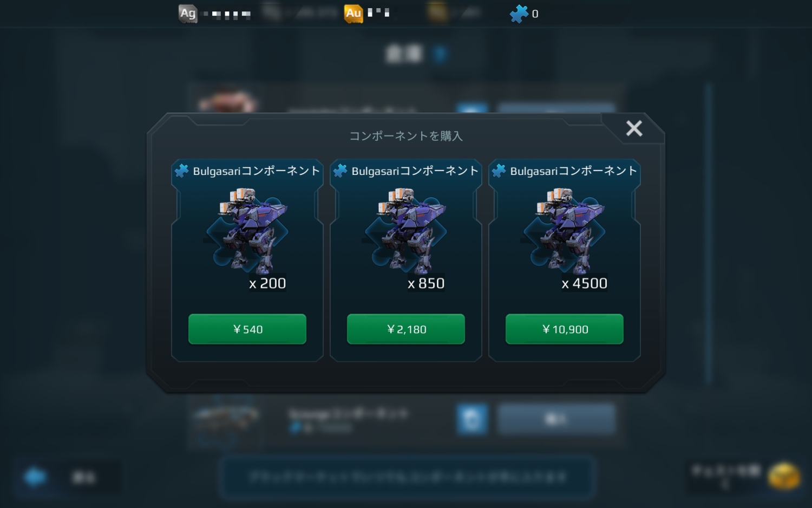The height and width of the screenshot is (508, 812).
Task: Click the Ag silver currency icon
Action: 188,14
